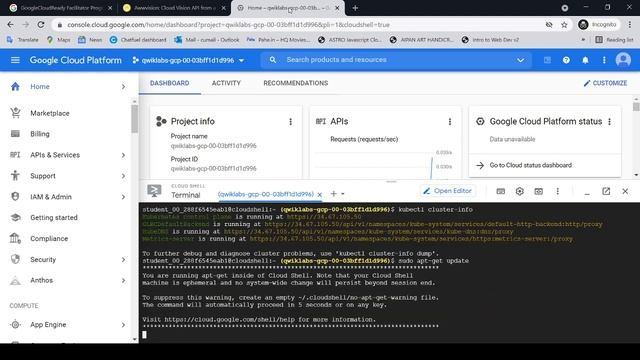Expand the APIs & Services submenu chevron
The width and height of the screenshot is (640, 360).
pyautogui.click(x=123, y=155)
